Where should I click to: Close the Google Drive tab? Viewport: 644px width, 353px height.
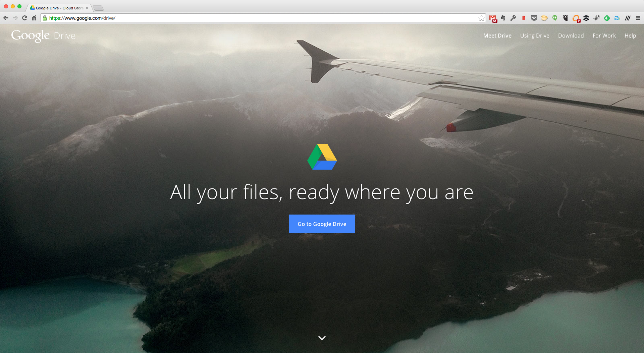coord(87,8)
